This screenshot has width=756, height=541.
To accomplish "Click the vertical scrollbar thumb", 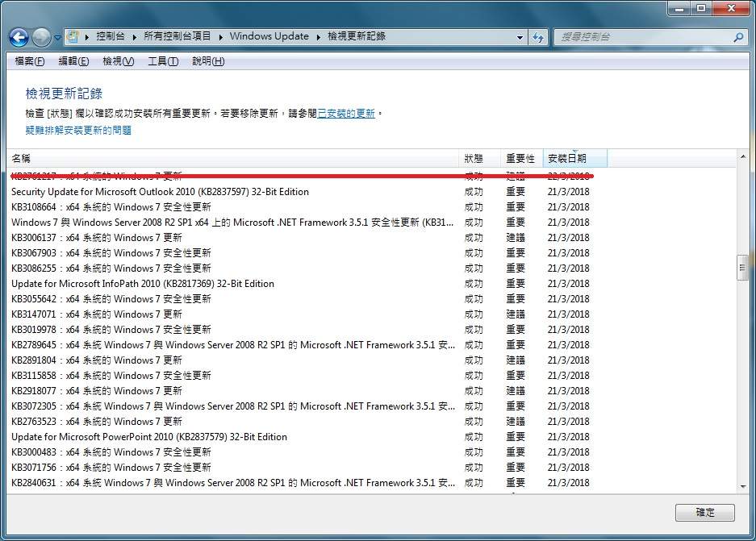I will pos(742,268).
